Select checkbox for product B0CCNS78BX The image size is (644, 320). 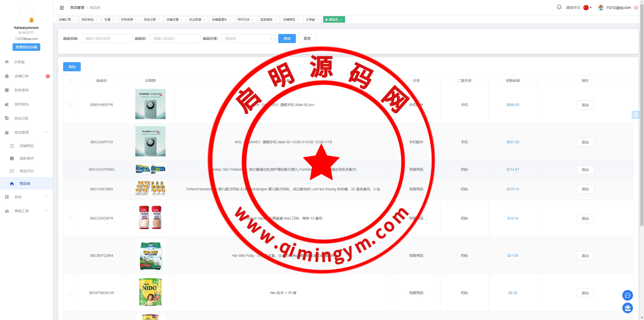pos(70,189)
